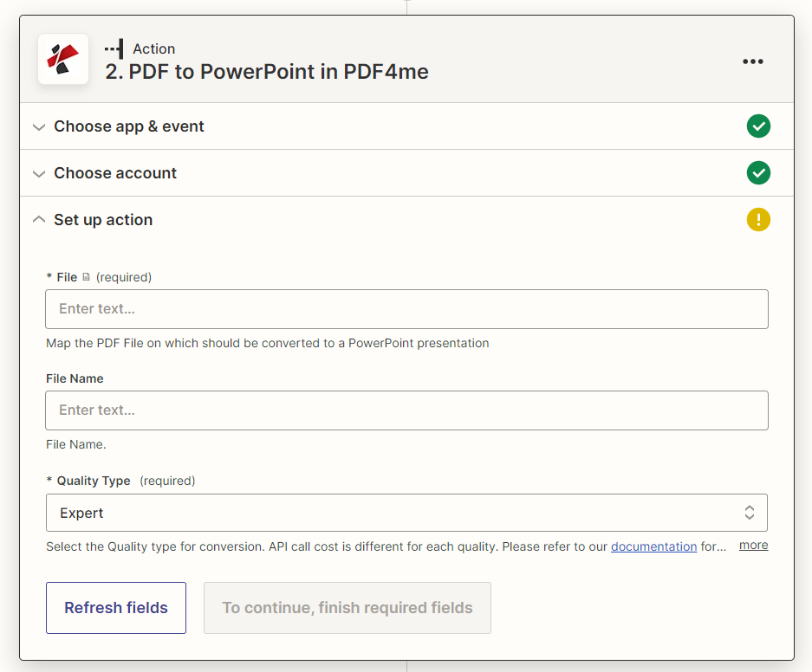Click the PDF4me app logo icon
The image size is (812, 672).
[x=62, y=59]
